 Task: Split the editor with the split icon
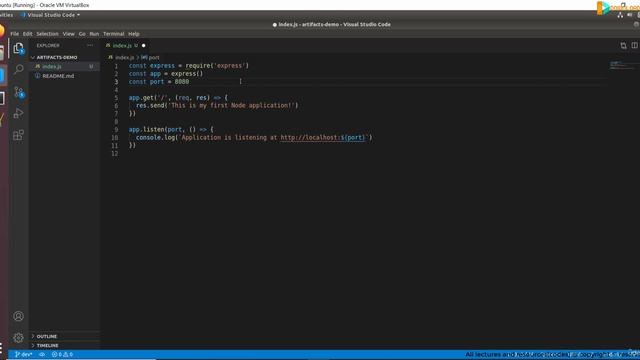pyautogui.click(x=634, y=45)
